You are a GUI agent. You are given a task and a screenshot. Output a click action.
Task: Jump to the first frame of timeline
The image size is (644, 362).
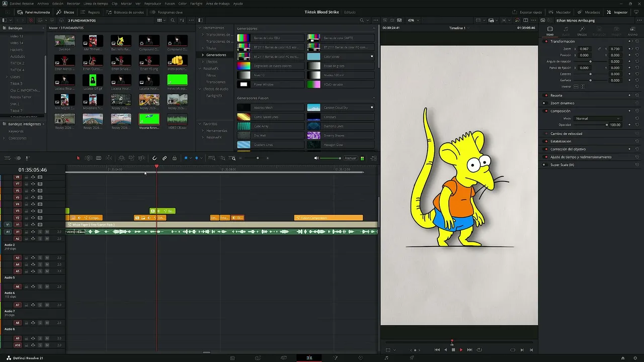coord(437,350)
